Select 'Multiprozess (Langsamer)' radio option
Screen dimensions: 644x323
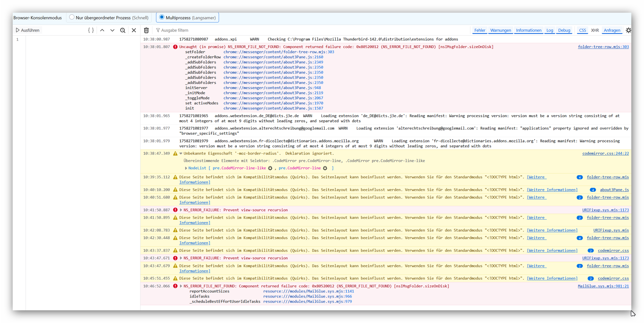click(162, 17)
